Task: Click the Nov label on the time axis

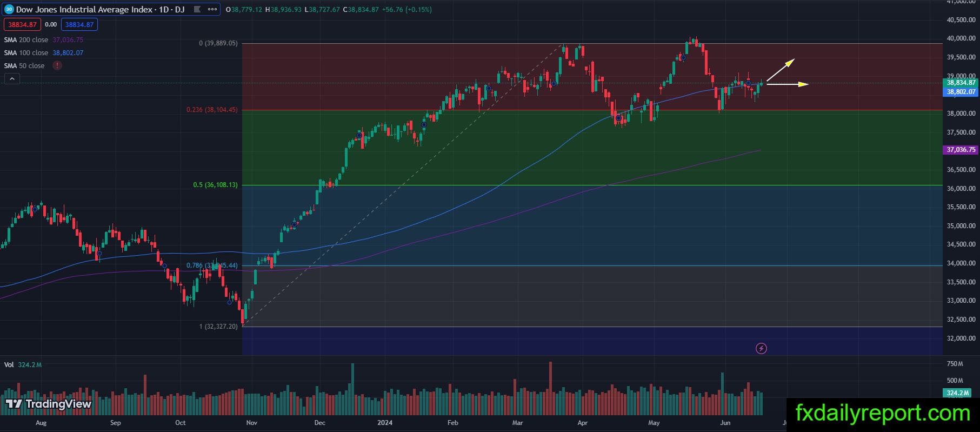Action: [x=251, y=422]
